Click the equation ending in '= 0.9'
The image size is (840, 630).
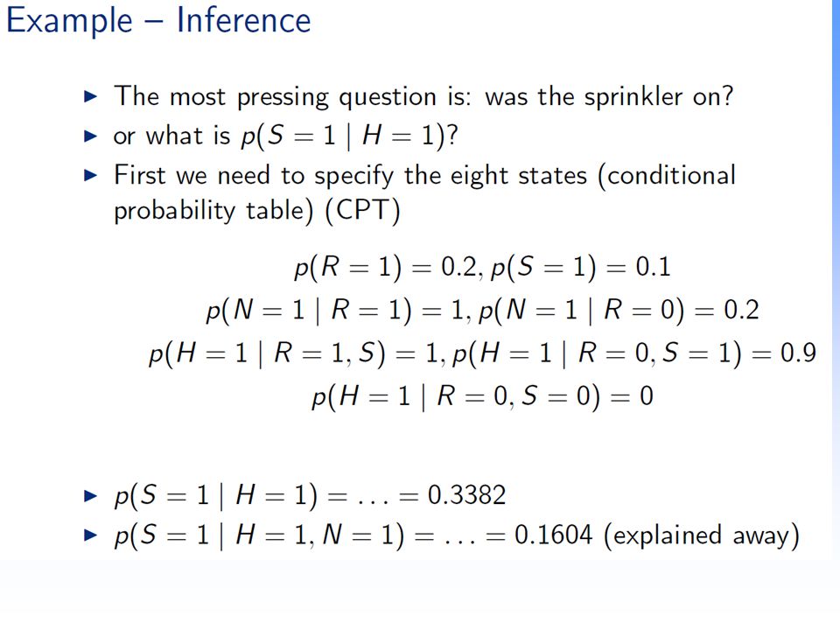634,353
